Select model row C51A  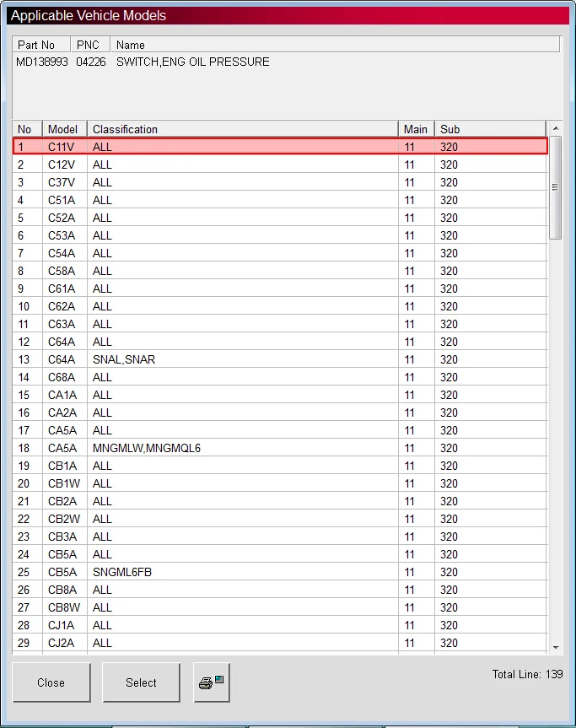[x=280, y=200]
